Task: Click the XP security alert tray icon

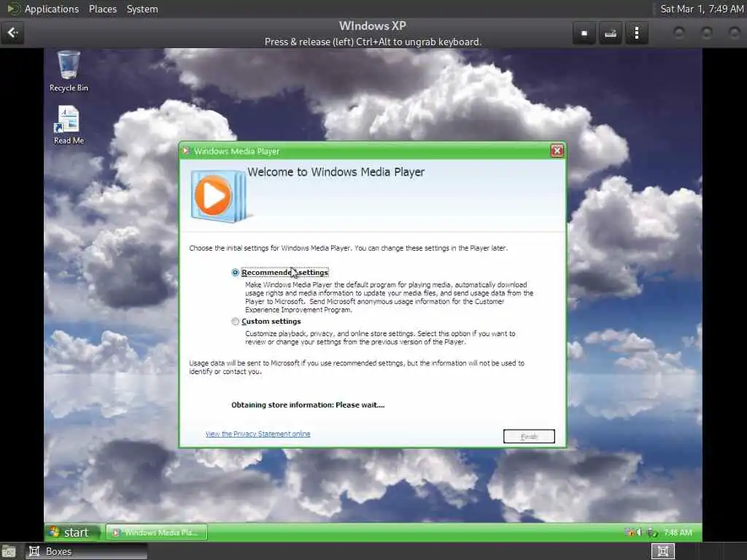Action: [x=630, y=532]
